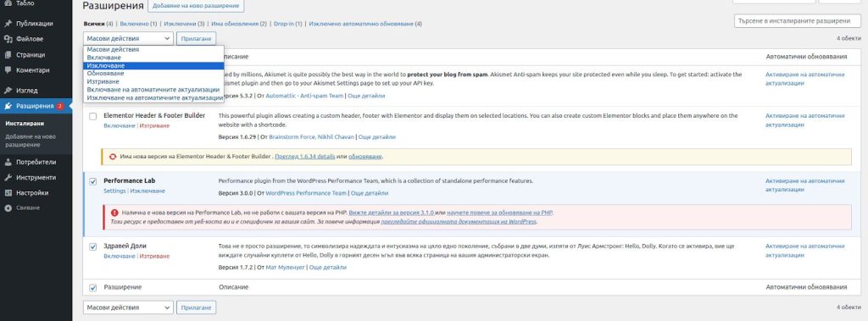Click the Коментари speech bubble icon

tap(8, 70)
